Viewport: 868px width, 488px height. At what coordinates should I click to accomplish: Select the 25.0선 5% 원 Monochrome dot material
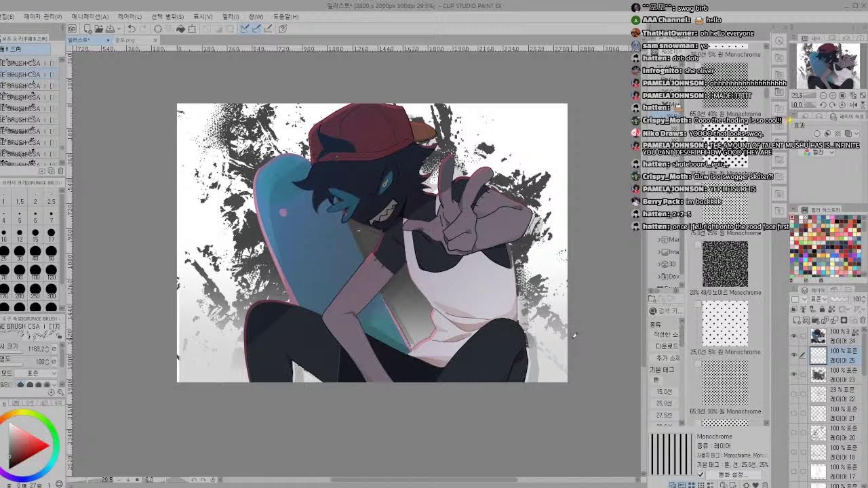[725, 324]
